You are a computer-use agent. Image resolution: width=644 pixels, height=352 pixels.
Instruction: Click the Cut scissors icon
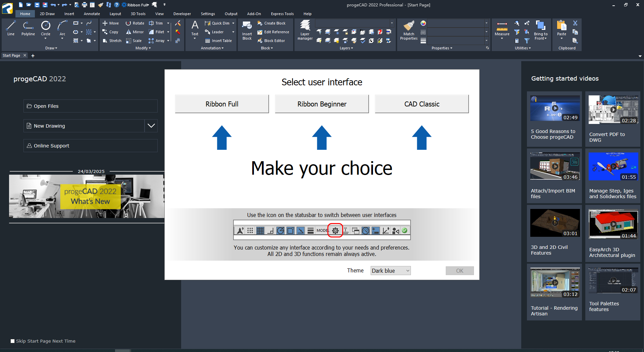(x=575, y=23)
